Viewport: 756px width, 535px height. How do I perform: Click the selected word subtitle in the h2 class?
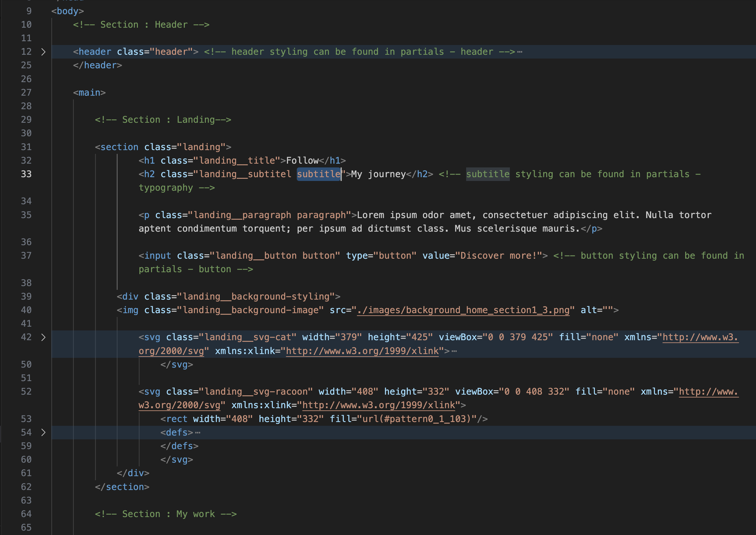tap(319, 174)
